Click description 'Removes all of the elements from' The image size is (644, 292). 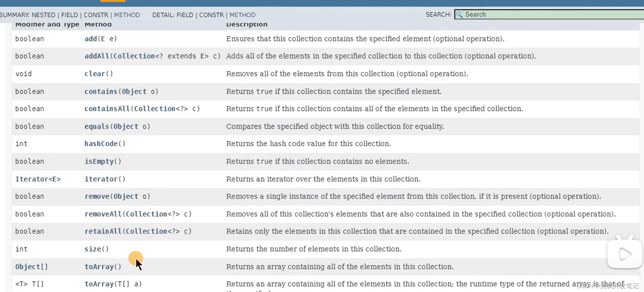point(347,74)
